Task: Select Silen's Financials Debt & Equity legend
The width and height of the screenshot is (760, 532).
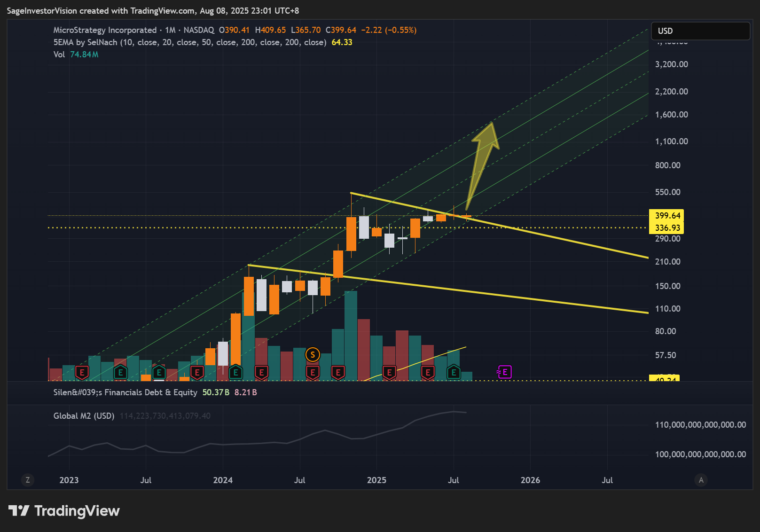Action: pos(125,392)
